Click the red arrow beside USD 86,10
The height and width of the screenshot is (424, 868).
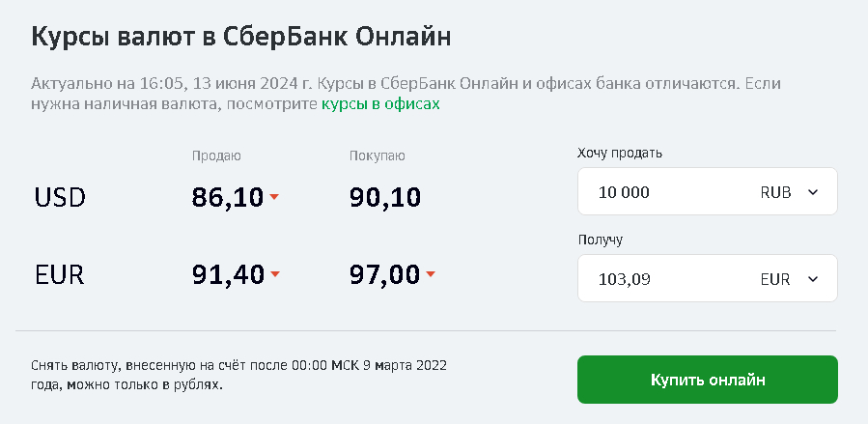point(274,197)
